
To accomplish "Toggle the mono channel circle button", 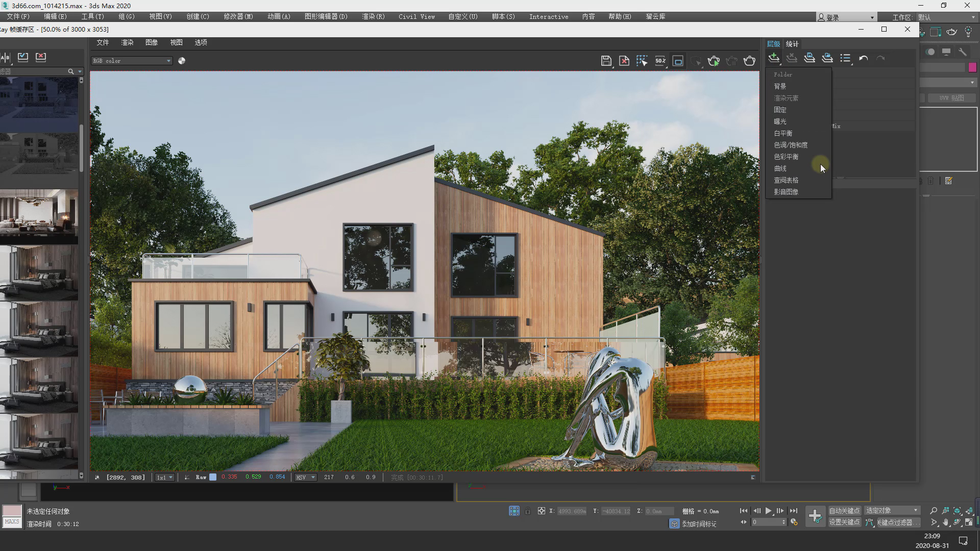I will (182, 61).
